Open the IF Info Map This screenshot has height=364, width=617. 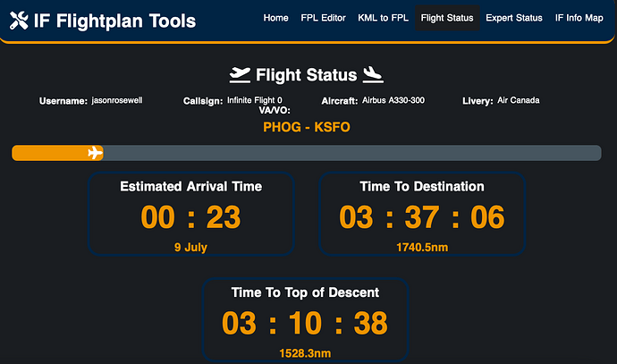click(579, 18)
